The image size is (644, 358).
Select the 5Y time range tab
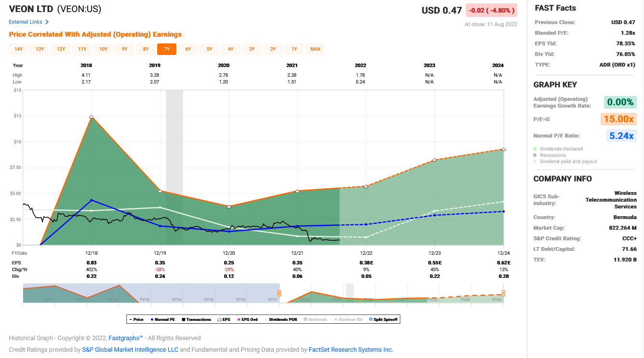click(209, 49)
